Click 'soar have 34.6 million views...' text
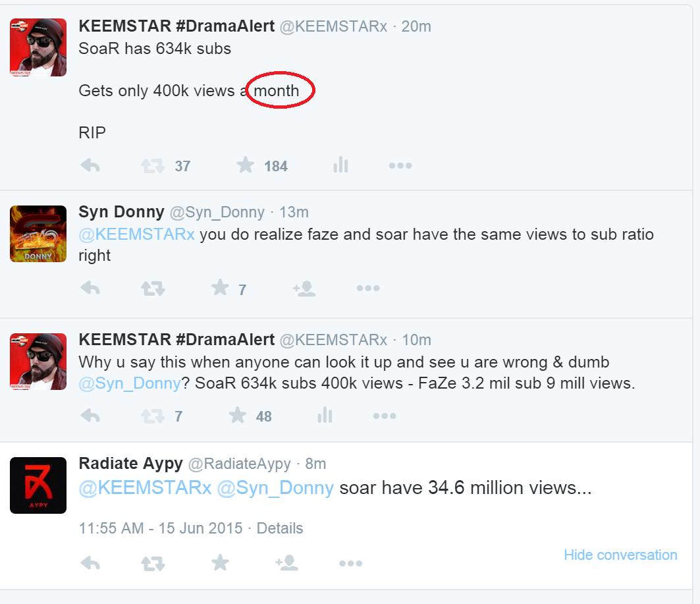The width and height of the screenshot is (700, 604). (466, 488)
